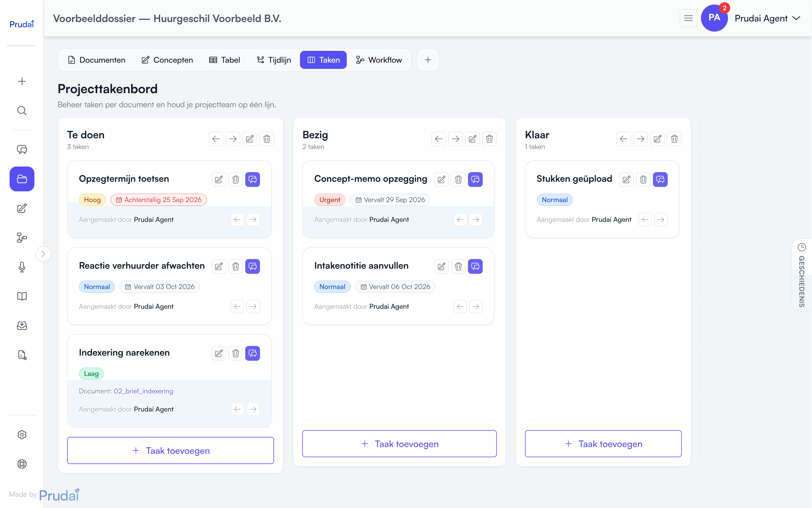
Task: Expand the Geschiedenis history panel
Action: (802, 275)
